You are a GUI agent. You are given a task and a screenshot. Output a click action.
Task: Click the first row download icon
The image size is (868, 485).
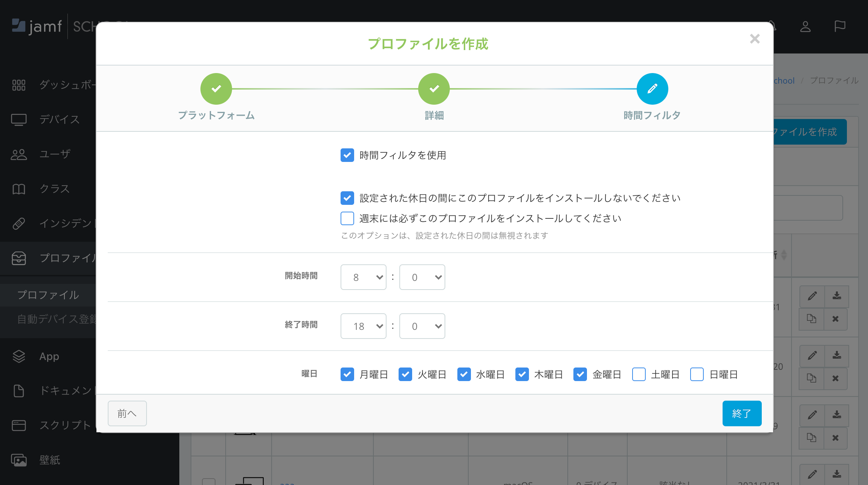tap(837, 296)
